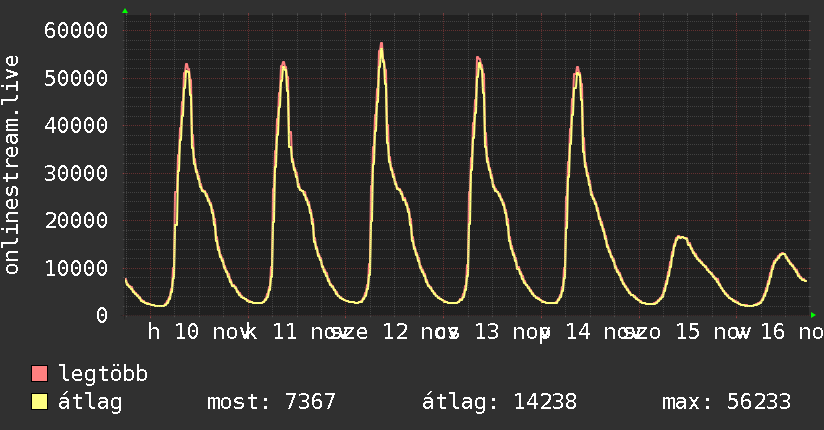824x430 pixels.
Task: Click the green arrow atop the y-axis
Action: click(x=125, y=11)
